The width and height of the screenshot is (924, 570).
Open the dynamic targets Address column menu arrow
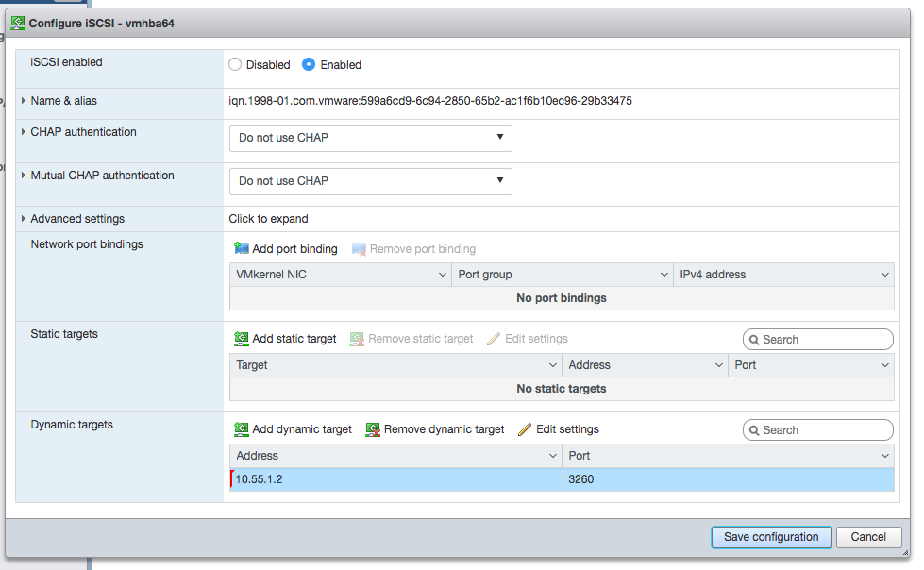(553, 456)
